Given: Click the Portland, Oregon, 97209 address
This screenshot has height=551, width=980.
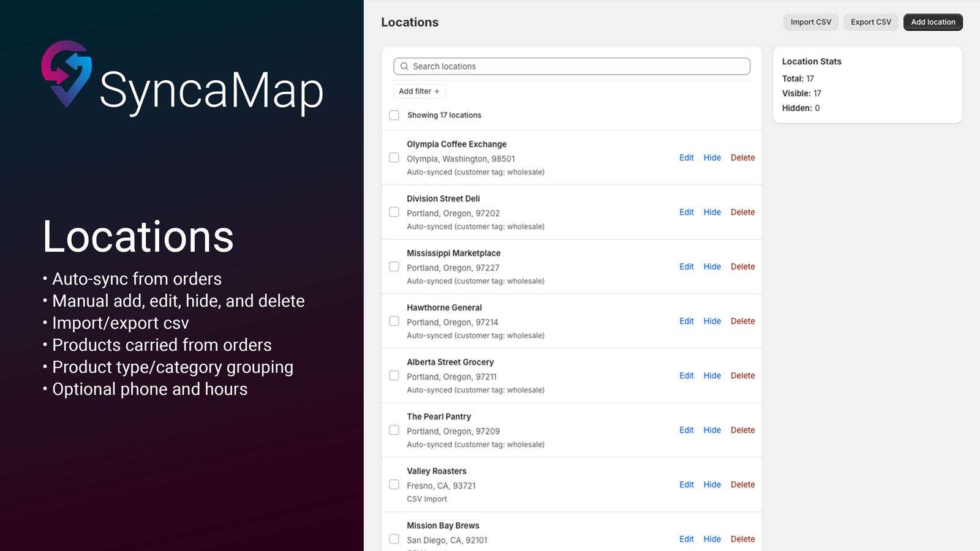Looking at the screenshot, I should coord(453,431).
